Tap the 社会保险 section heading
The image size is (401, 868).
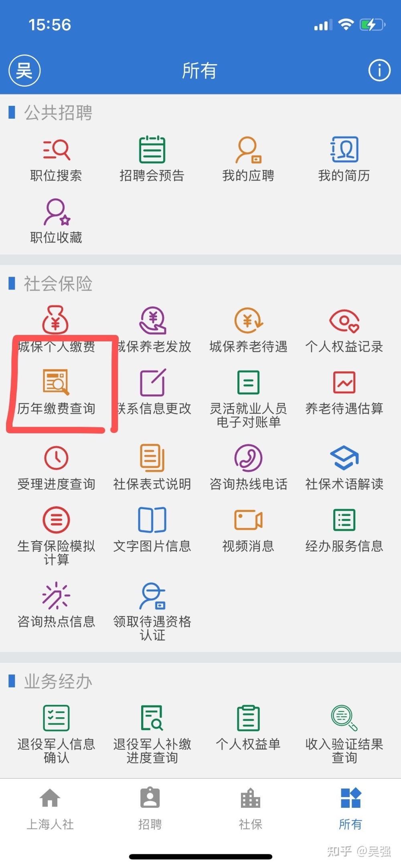pyautogui.click(x=58, y=284)
